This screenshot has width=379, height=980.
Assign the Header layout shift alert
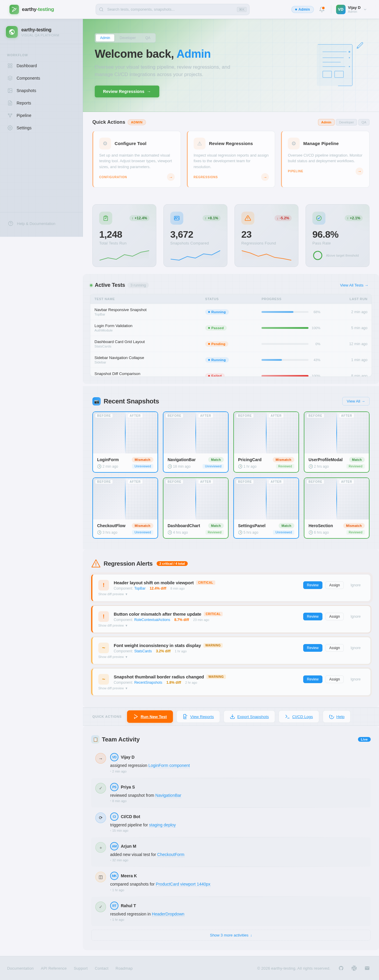335,585
